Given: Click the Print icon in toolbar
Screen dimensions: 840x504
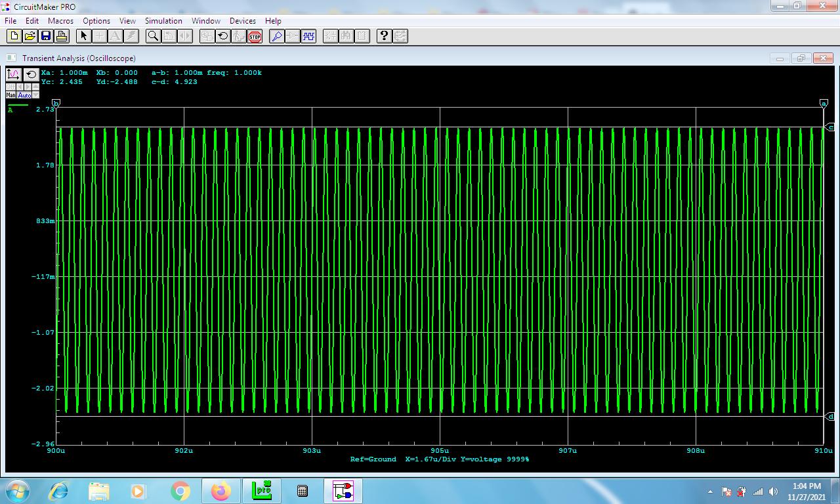Looking at the screenshot, I should (62, 36).
